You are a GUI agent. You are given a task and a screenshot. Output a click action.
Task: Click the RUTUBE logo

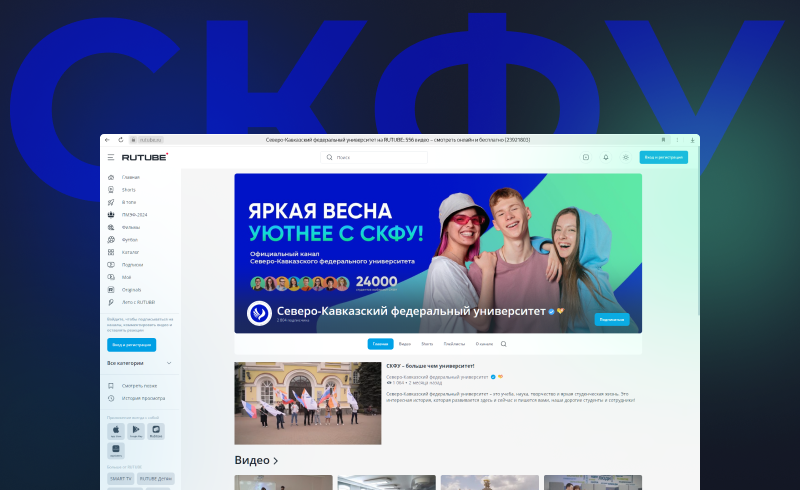click(144, 157)
